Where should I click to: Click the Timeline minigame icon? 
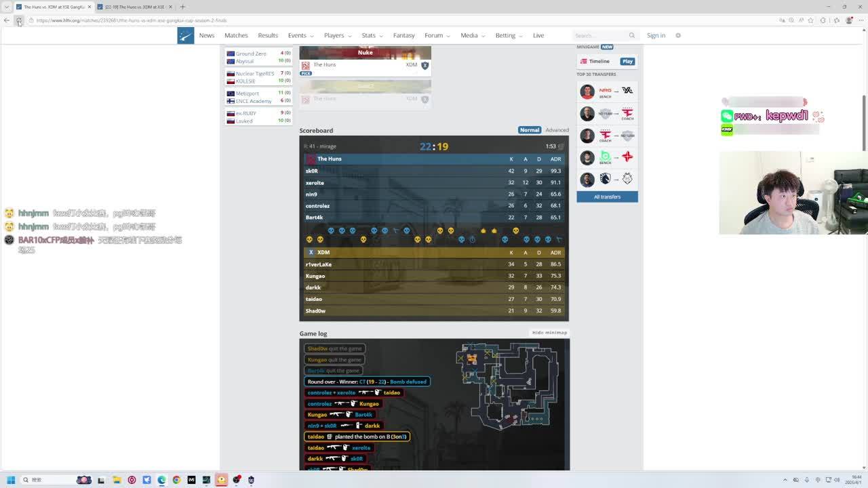click(583, 61)
